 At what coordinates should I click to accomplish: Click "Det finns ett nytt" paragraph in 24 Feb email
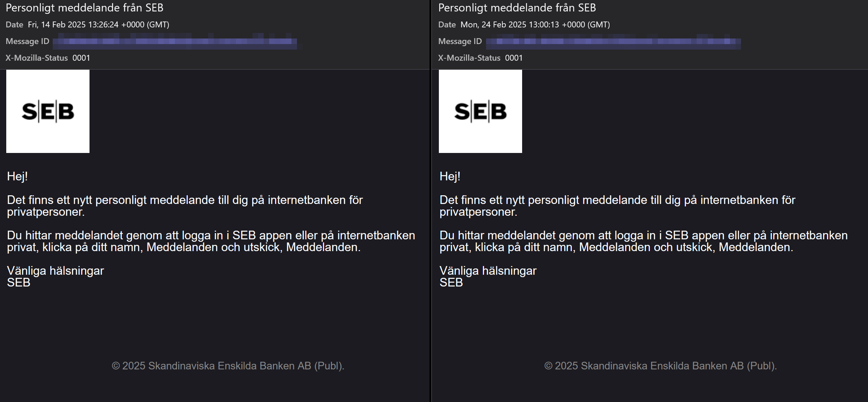click(x=618, y=206)
